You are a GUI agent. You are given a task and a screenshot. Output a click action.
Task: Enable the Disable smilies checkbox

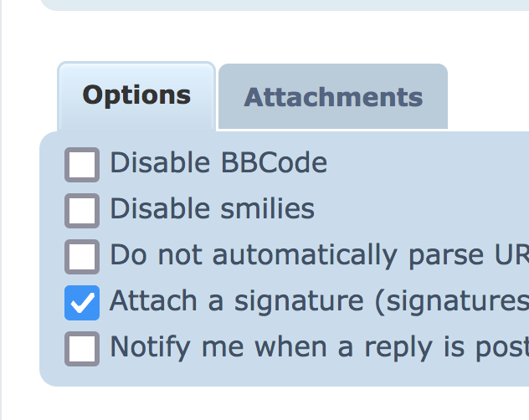[82, 210]
